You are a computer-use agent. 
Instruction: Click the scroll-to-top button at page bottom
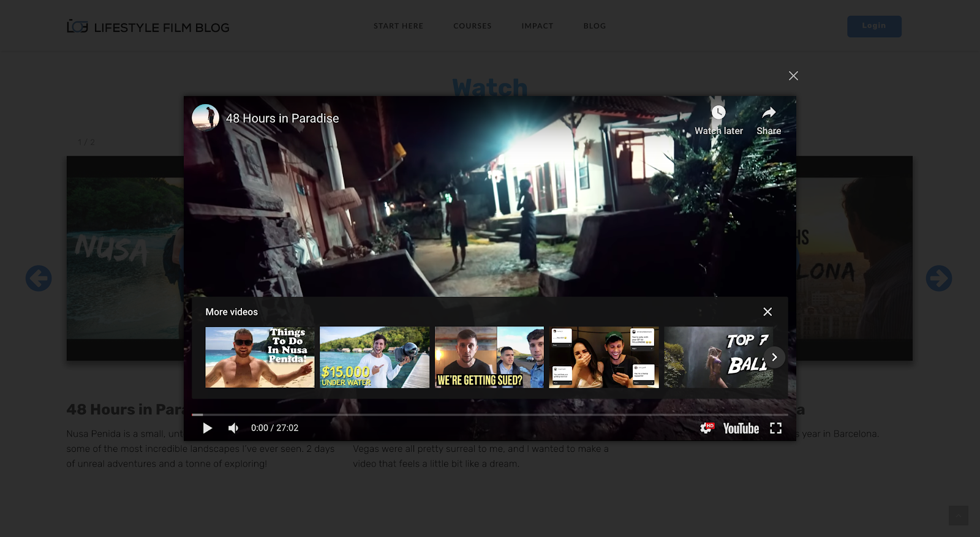(959, 516)
